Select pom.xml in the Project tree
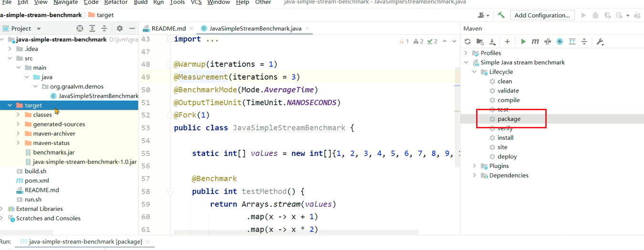The height and width of the screenshot is (250, 644). point(36,181)
